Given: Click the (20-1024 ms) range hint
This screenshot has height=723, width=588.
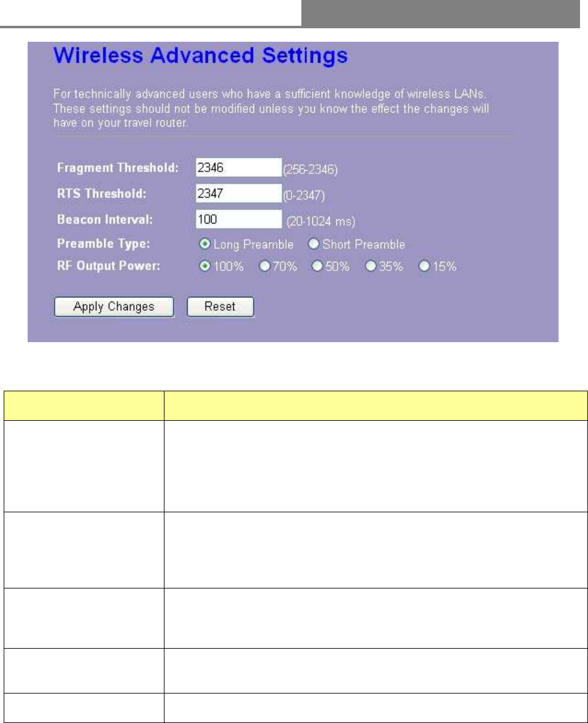Looking at the screenshot, I should [x=321, y=221].
